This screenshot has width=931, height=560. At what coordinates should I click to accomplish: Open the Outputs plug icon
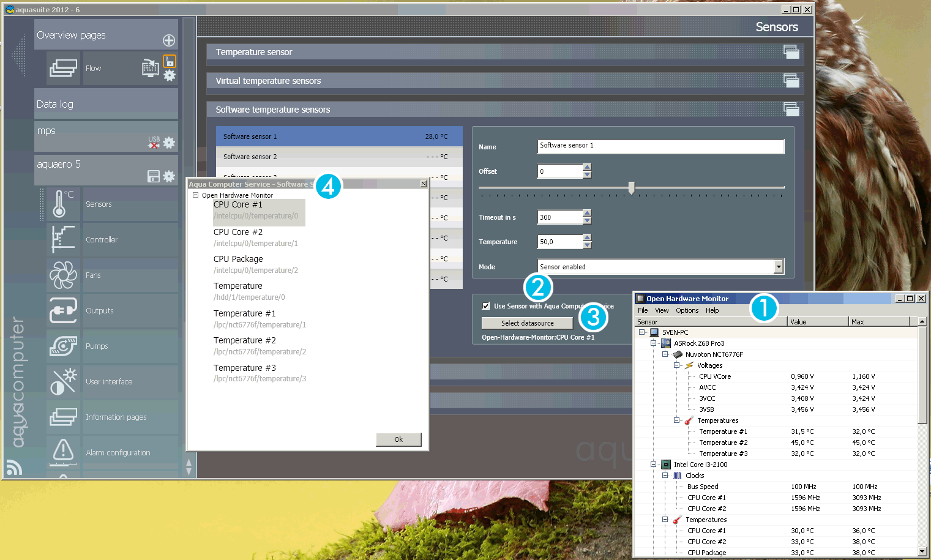point(63,310)
